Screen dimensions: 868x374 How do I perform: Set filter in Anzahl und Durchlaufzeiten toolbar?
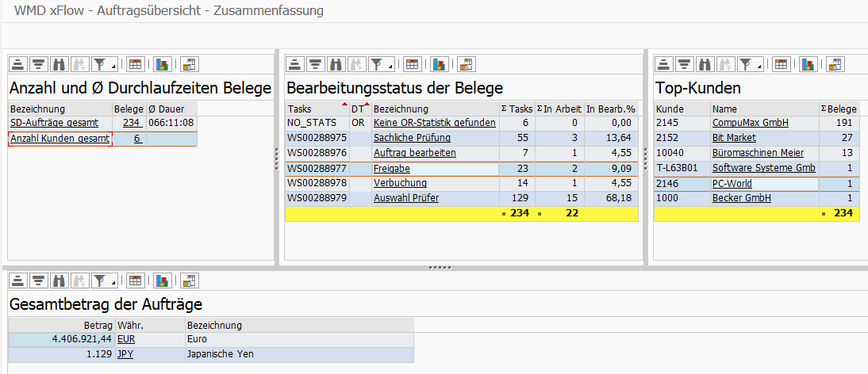click(x=102, y=64)
